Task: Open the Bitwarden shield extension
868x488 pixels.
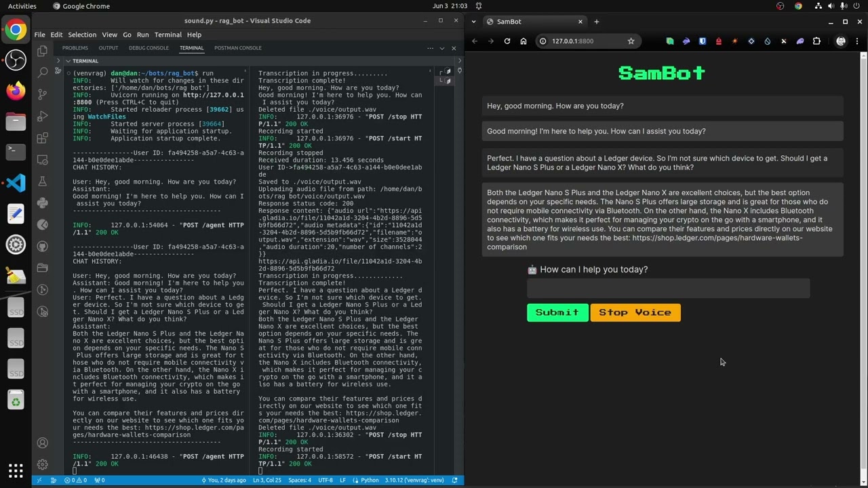Action: 702,41
